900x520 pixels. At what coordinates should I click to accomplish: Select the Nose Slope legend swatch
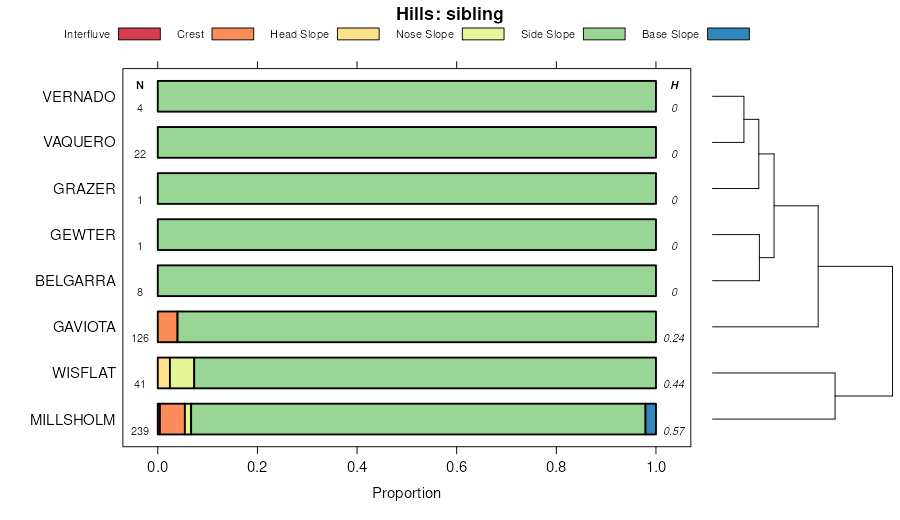[484, 34]
